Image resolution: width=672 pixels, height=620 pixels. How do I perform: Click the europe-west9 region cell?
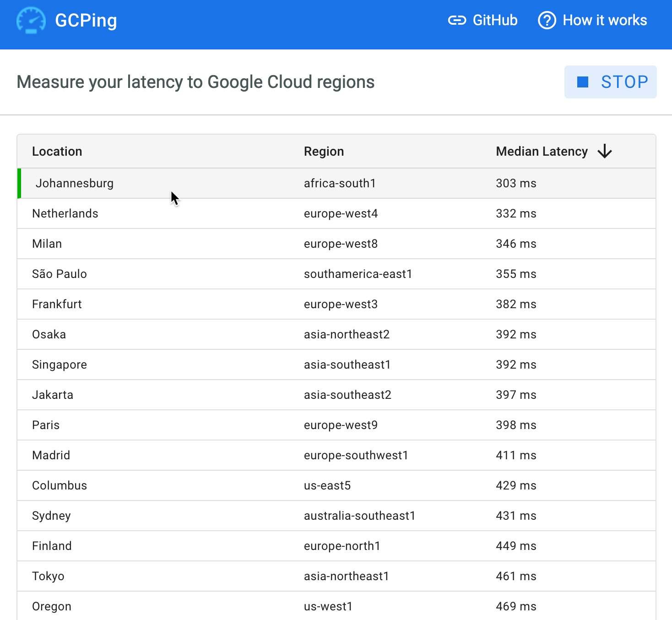[x=341, y=425]
